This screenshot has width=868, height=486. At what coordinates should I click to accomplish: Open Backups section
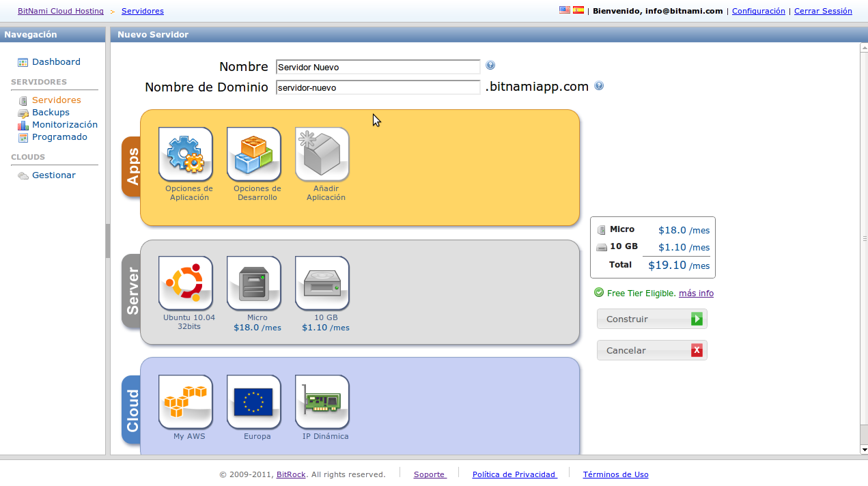(x=51, y=113)
